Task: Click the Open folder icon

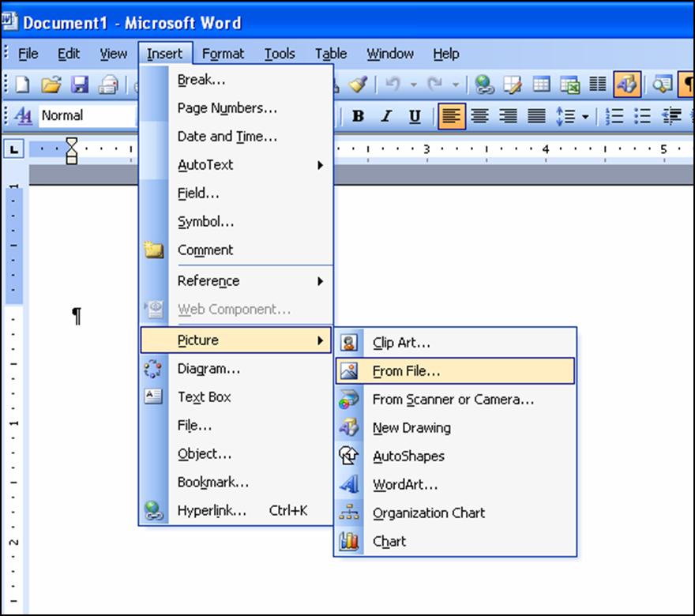Action: click(51, 85)
